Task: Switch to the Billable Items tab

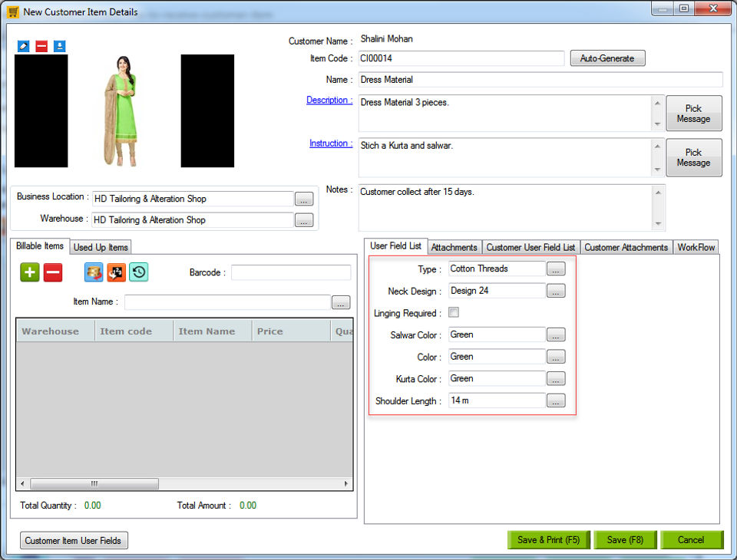Action: [x=40, y=245]
